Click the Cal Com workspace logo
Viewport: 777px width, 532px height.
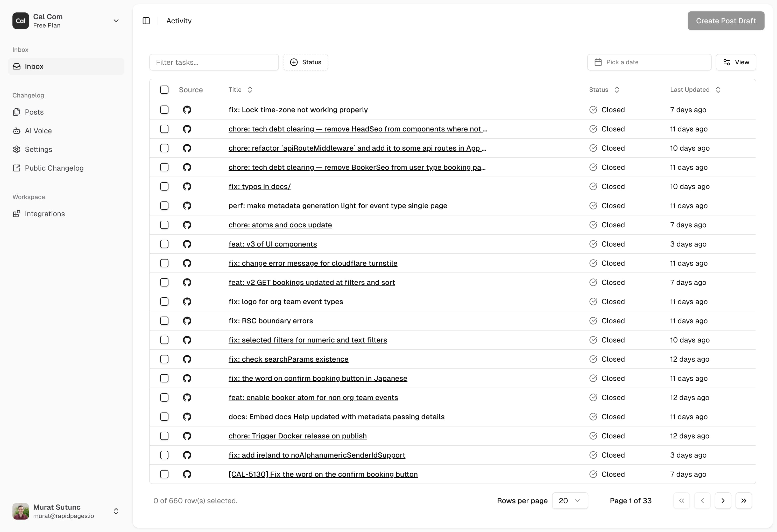(21, 21)
